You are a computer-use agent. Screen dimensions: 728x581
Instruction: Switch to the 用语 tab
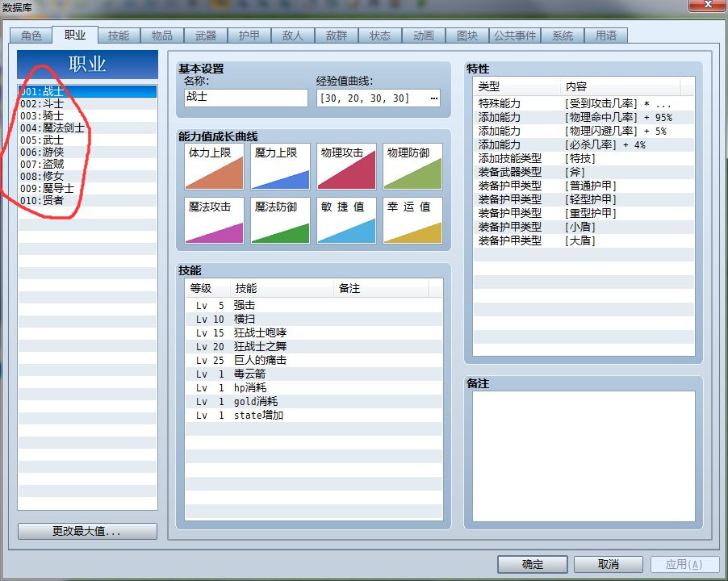606,36
